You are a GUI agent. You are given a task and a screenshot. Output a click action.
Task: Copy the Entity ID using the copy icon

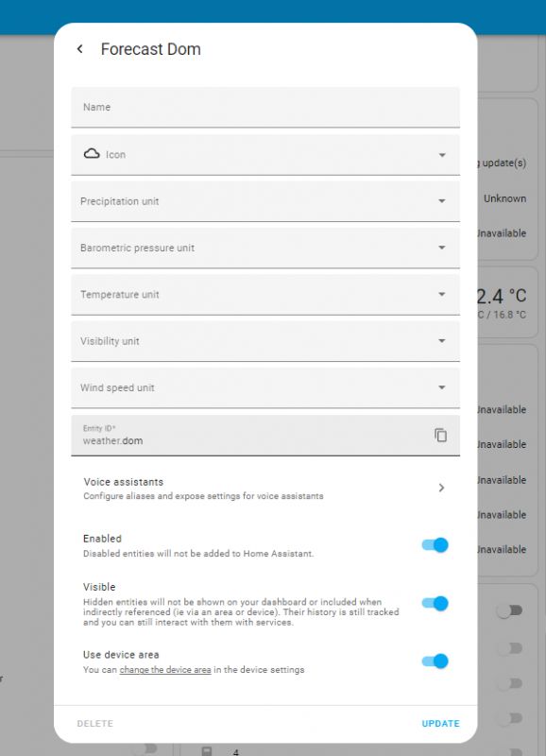coord(439,433)
